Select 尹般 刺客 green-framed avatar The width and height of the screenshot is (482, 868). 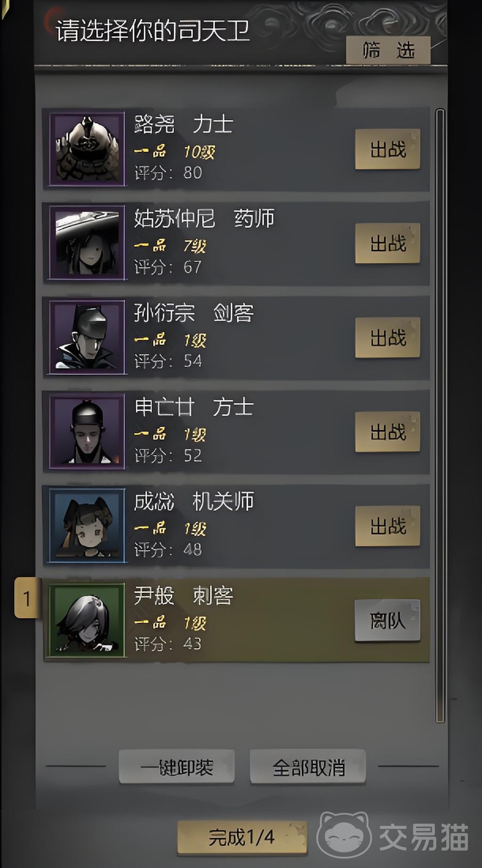[87, 620]
